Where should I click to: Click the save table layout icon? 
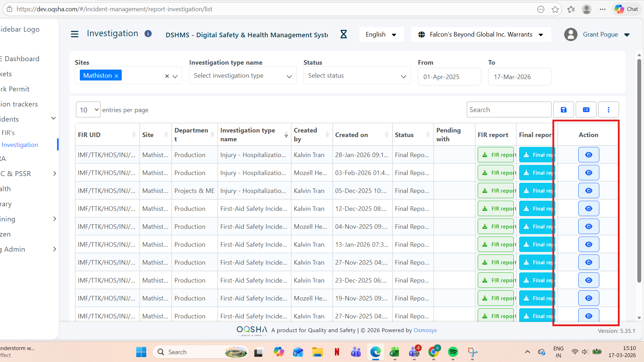563,110
